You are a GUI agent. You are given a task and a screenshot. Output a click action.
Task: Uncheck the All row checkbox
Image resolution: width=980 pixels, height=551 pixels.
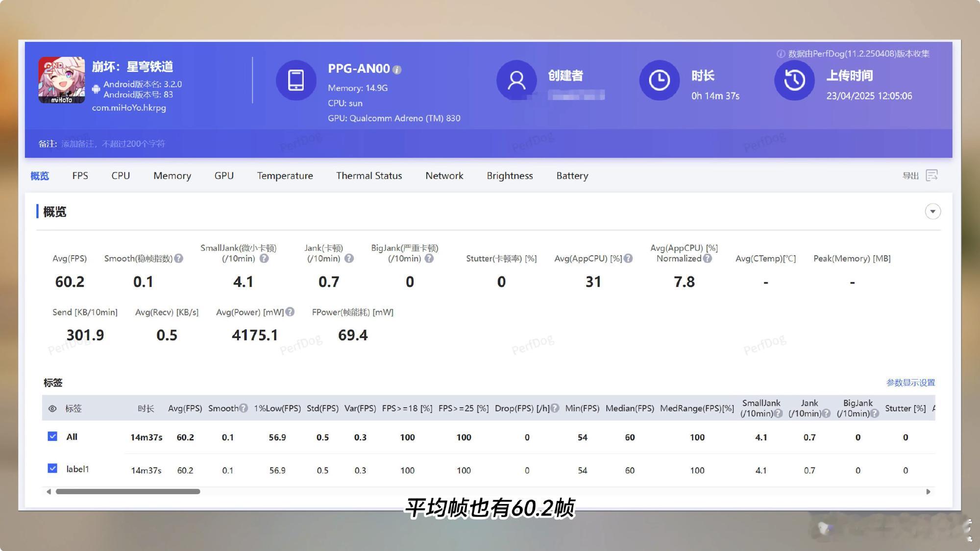click(x=52, y=436)
